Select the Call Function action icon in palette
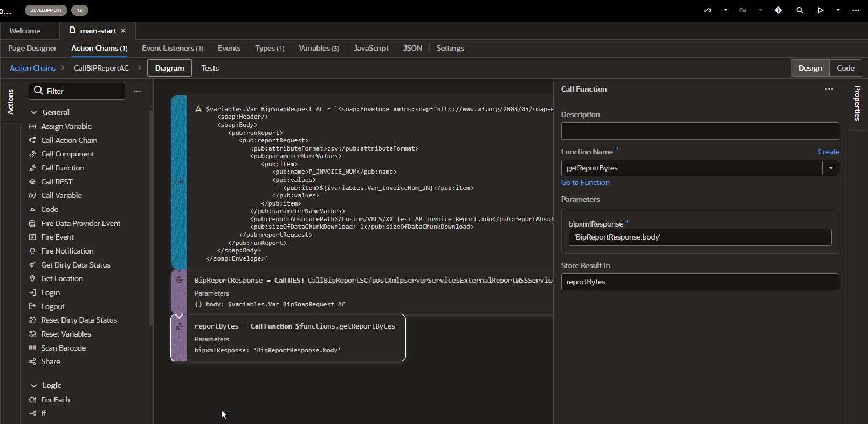Screen dimensions: 868x424 tap(32, 168)
